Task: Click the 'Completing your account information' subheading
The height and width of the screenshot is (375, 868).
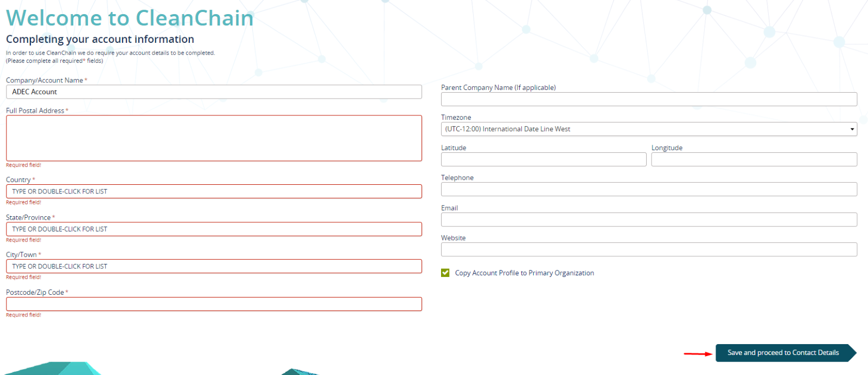Action: coord(100,39)
